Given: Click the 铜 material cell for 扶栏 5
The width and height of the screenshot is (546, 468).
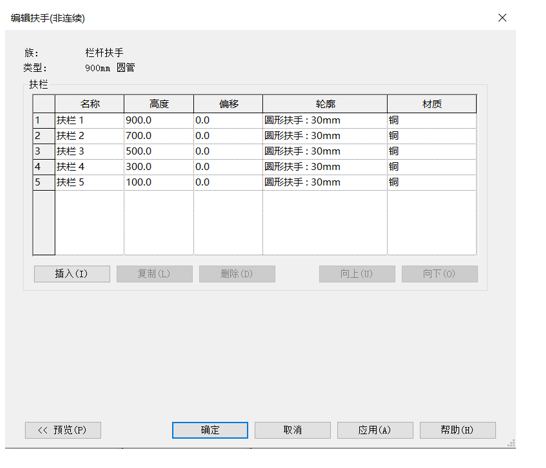Looking at the screenshot, I should 432,182.
